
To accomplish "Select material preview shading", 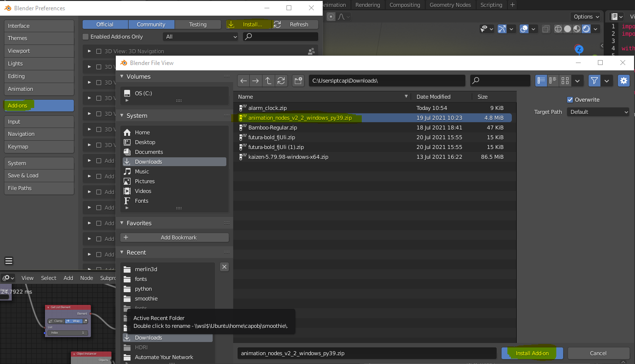I will click(577, 29).
